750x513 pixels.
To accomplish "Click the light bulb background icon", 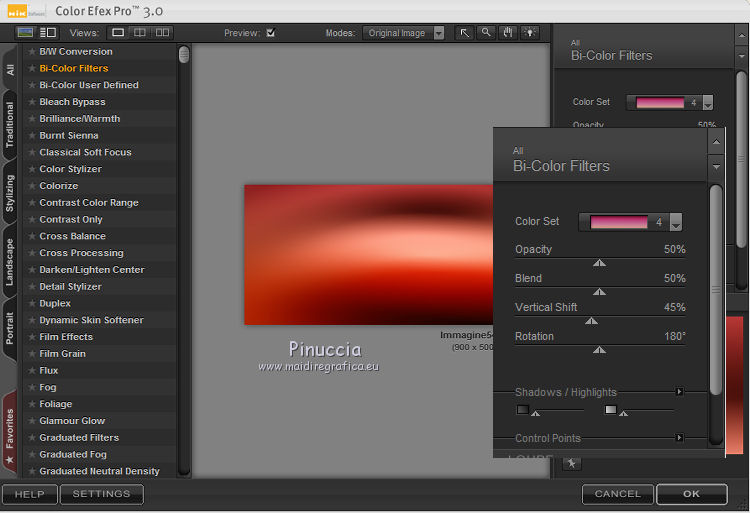I will pos(529,33).
